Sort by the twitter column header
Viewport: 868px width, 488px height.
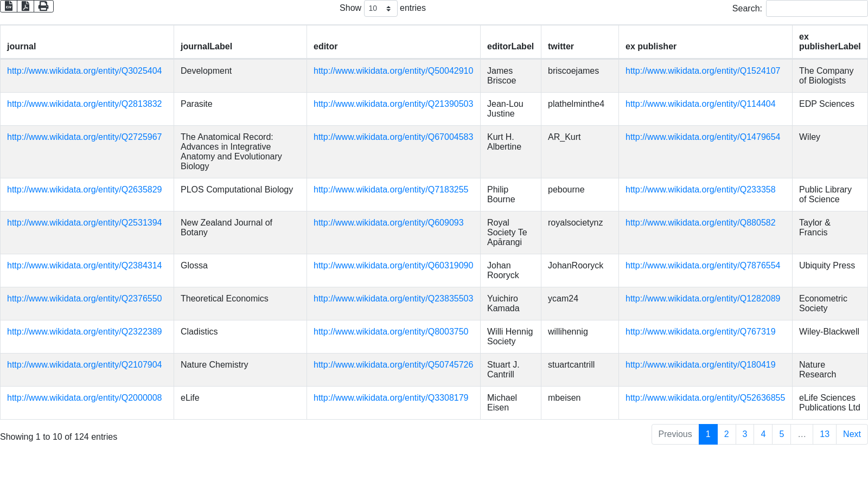tap(560, 47)
